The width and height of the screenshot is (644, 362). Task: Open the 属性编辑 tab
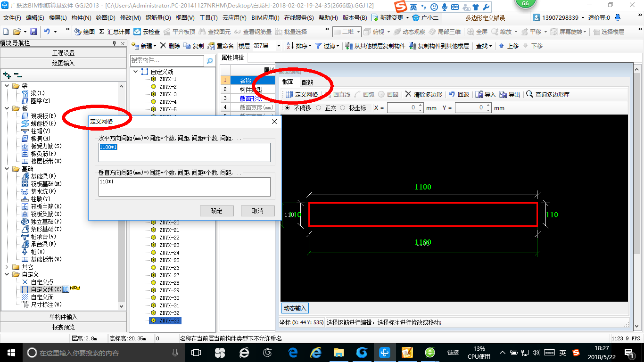[x=233, y=58]
